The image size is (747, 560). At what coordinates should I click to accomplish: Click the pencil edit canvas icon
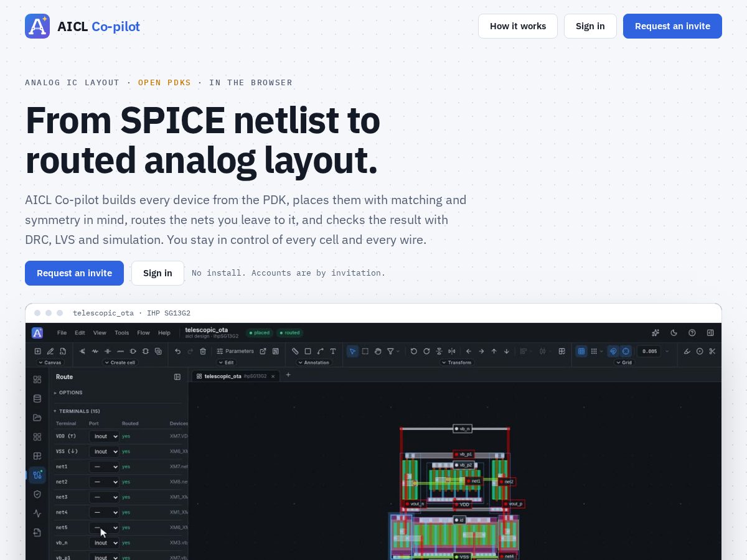pyautogui.click(x=50, y=351)
